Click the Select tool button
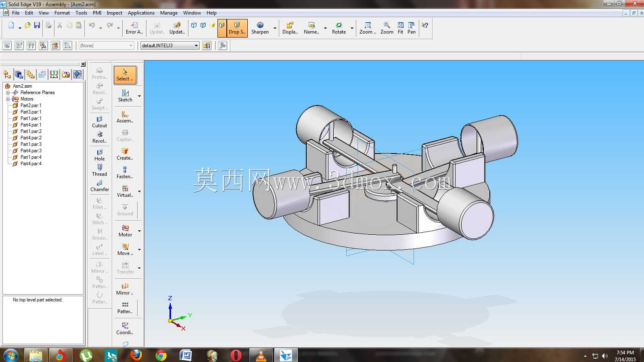The width and height of the screenshot is (644, 362). coord(125,75)
